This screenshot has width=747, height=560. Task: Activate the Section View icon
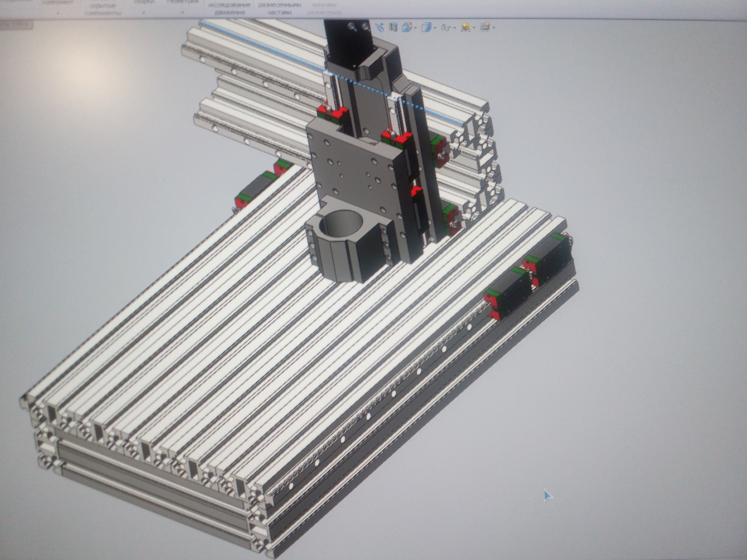point(393,27)
